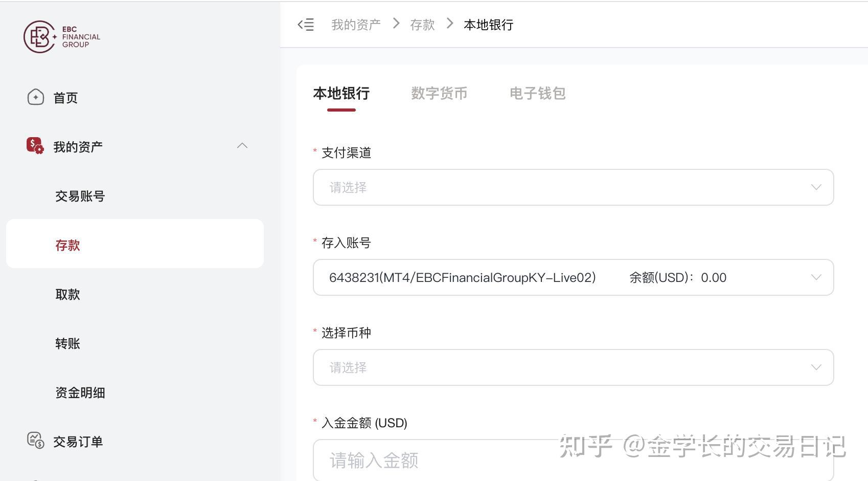Open the 支付渠道 dropdown
This screenshot has width=868, height=481.
click(573, 187)
